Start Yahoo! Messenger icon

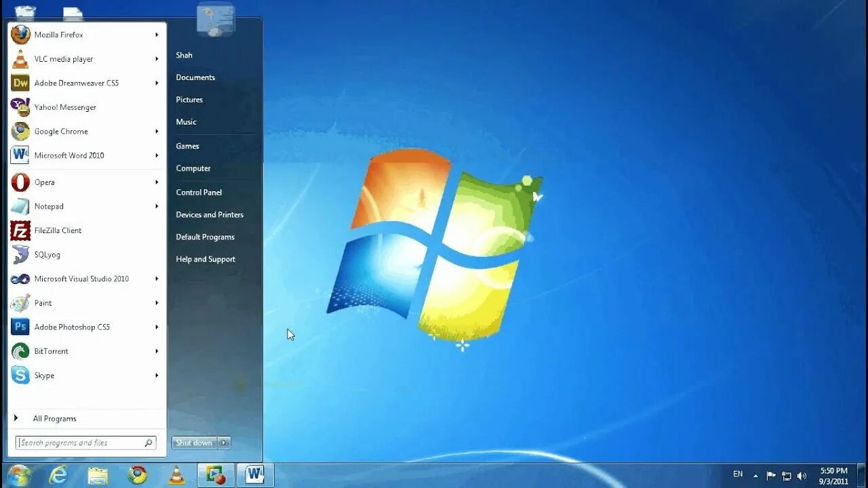(x=20, y=107)
